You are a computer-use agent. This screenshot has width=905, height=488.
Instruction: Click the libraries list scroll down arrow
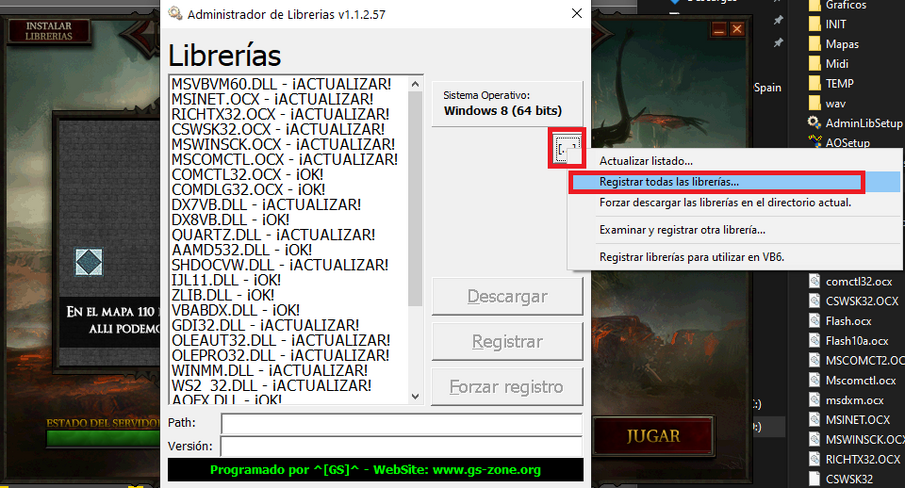(415, 396)
